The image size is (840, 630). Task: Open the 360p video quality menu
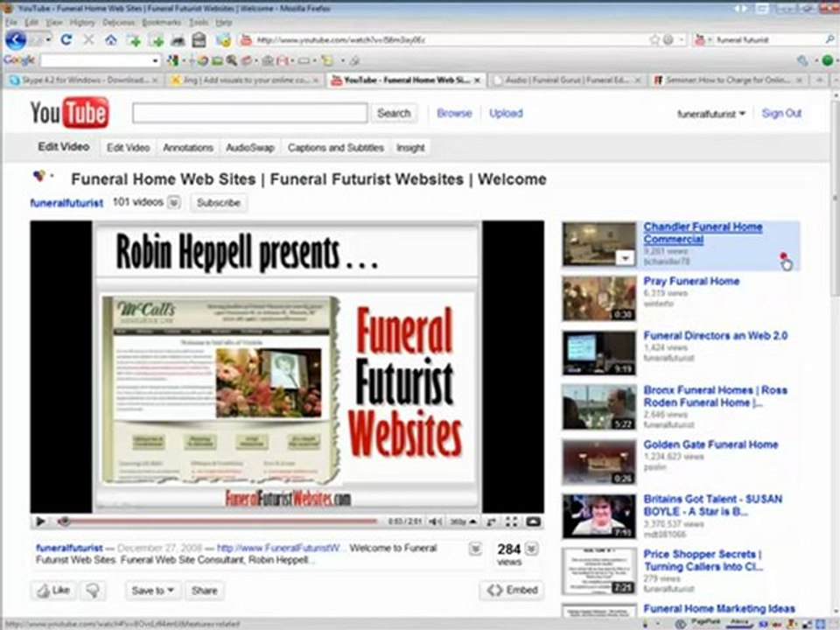coord(464,521)
